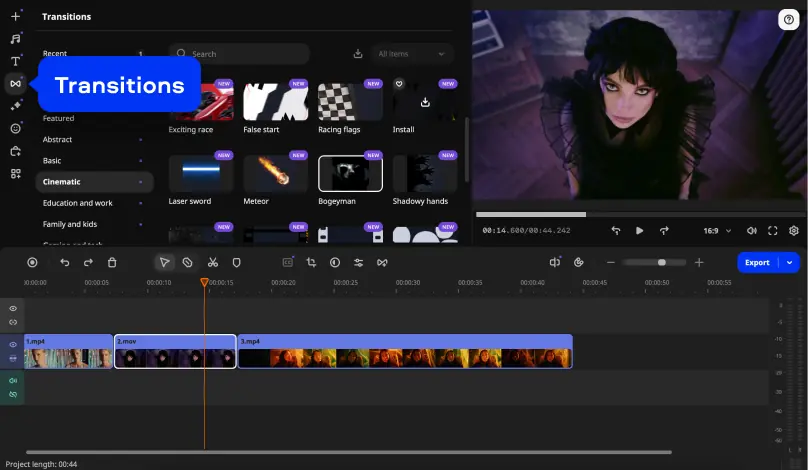The width and height of the screenshot is (808, 470).
Task: Open the crop and rotate tool
Action: 311,262
